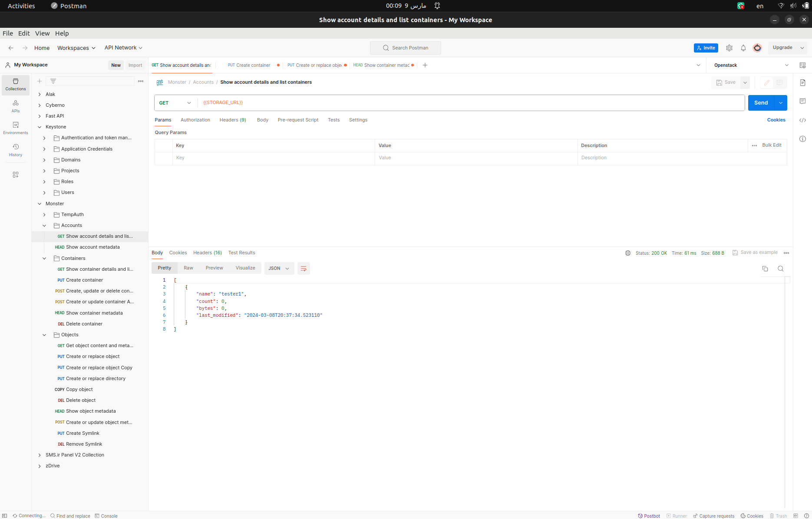
Task: Open the JSON response format dropdown
Action: (x=279, y=269)
